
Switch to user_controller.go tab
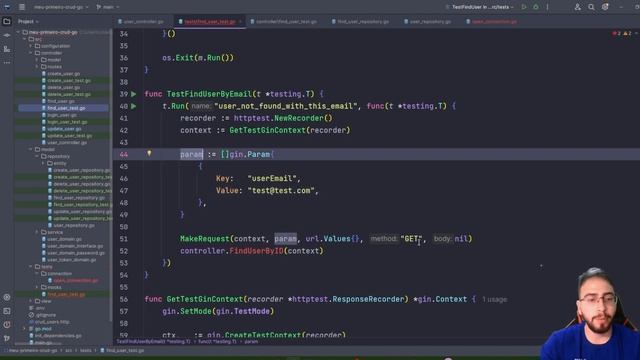point(141,22)
